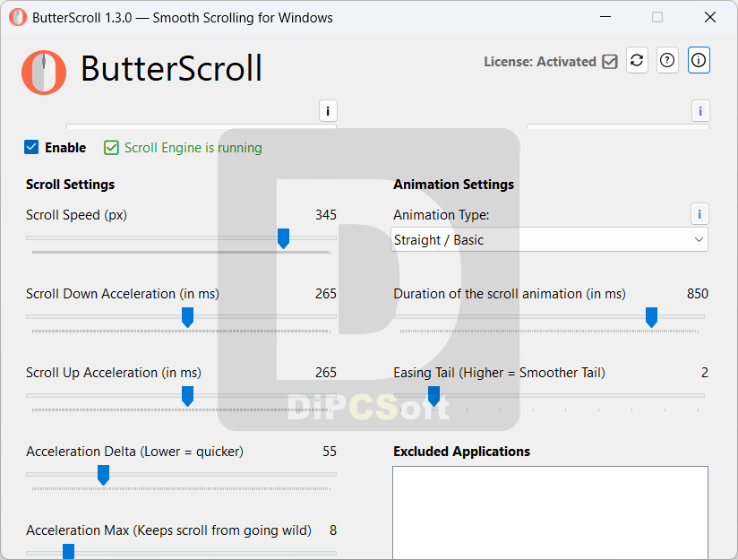738x560 pixels.
Task: Click the Animation Settings heading
Action: [454, 185]
